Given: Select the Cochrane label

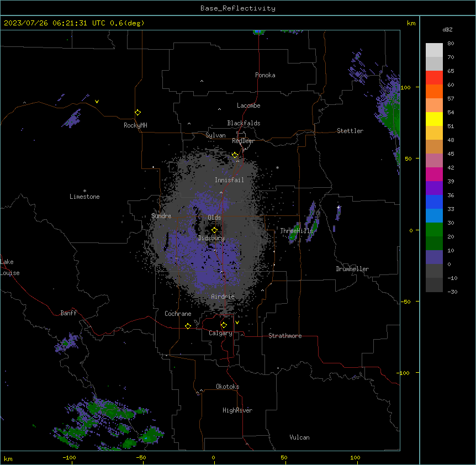Looking at the screenshot, I should 178,314.
